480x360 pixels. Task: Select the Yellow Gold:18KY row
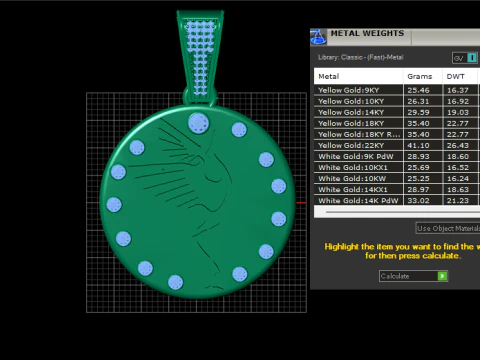[x=397, y=123]
